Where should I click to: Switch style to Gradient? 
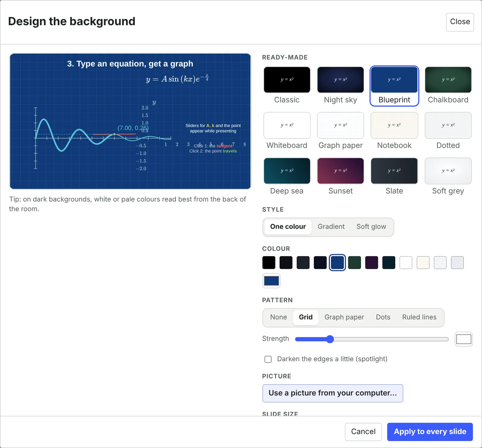[331, 227]
